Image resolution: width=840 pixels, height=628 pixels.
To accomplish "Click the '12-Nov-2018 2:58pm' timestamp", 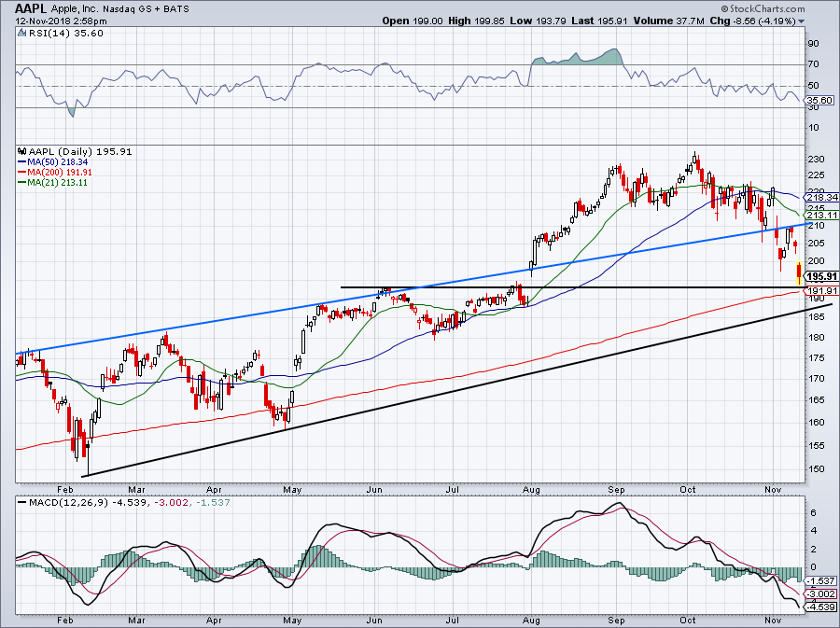I will coord(61,21).
